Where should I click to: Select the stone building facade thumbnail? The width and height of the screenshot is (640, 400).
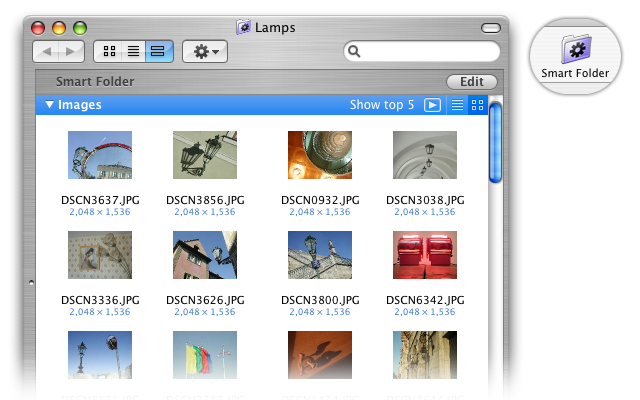pyautogui.click(x=425, y=355)
